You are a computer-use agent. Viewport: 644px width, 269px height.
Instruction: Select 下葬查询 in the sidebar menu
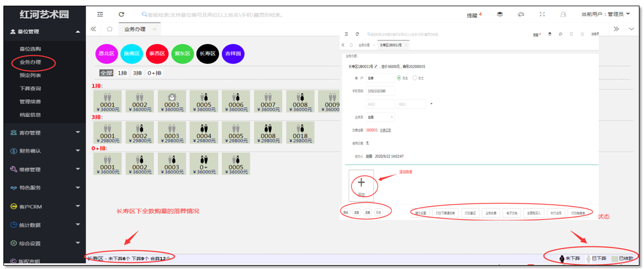tap(30, 88)
